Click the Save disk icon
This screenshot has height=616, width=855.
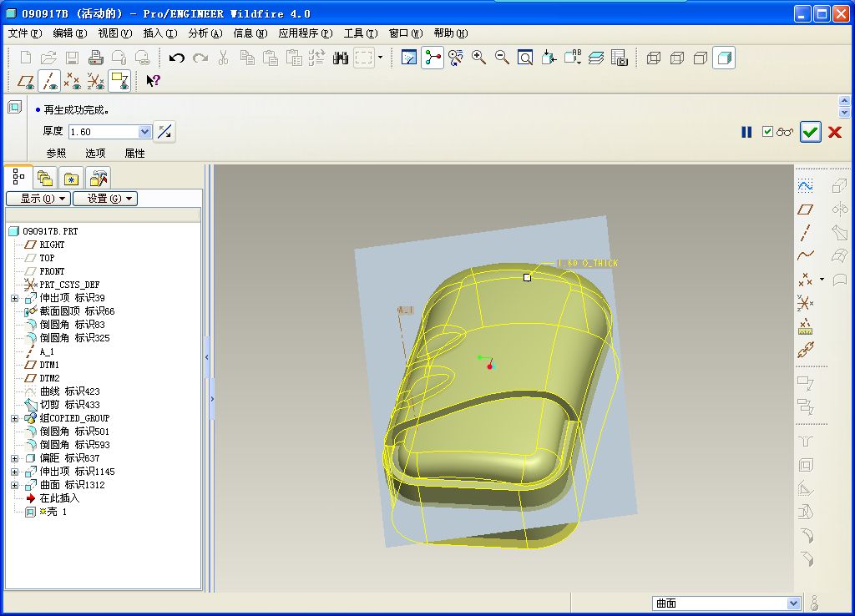(x=72, y=58)
